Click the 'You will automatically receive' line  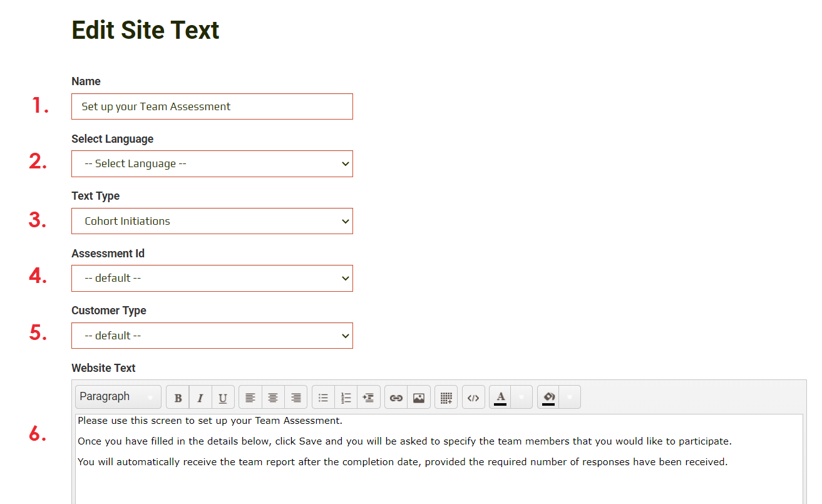[403, 462]
